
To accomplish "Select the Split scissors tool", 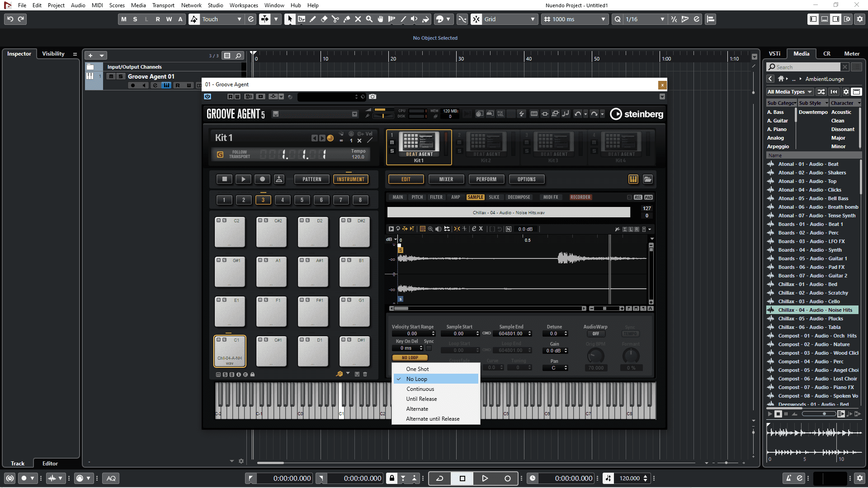I will (335, 19).
